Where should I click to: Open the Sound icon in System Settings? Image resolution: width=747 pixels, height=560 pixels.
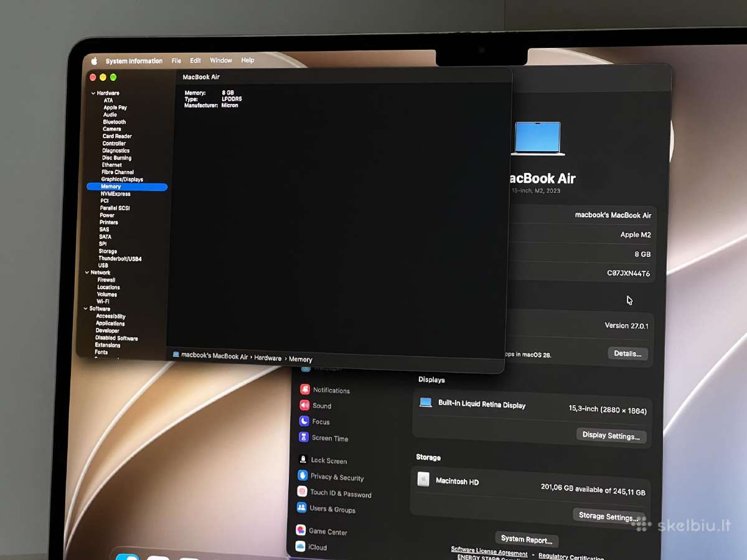(304, 405)
